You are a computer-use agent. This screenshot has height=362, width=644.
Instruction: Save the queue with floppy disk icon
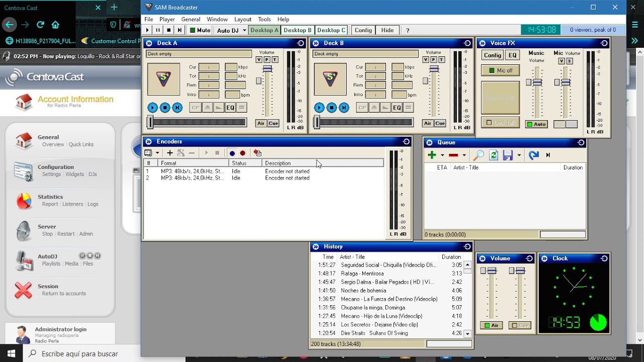pyautogui.click(x=508, y=155)
